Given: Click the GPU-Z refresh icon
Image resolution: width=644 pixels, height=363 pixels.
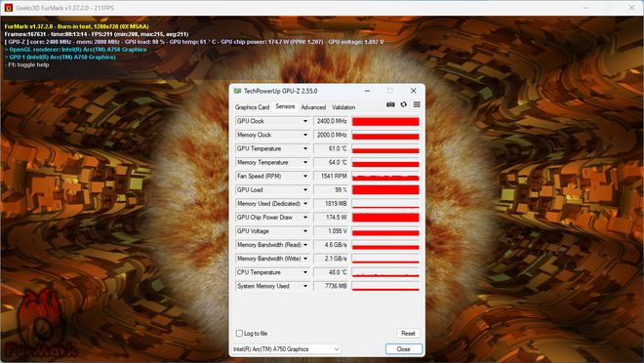Looking at the screenshot, I should click(x=404, y=104).
